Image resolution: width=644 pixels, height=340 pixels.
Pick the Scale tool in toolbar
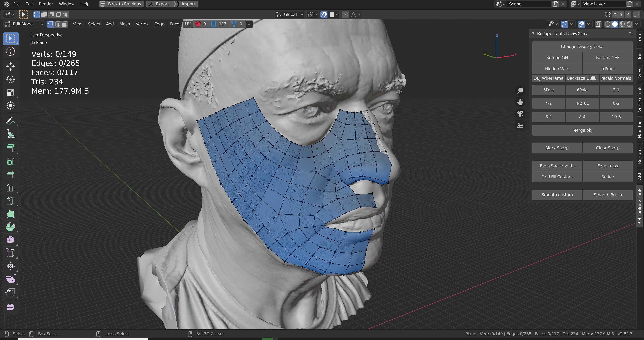[x=11, y=92]
